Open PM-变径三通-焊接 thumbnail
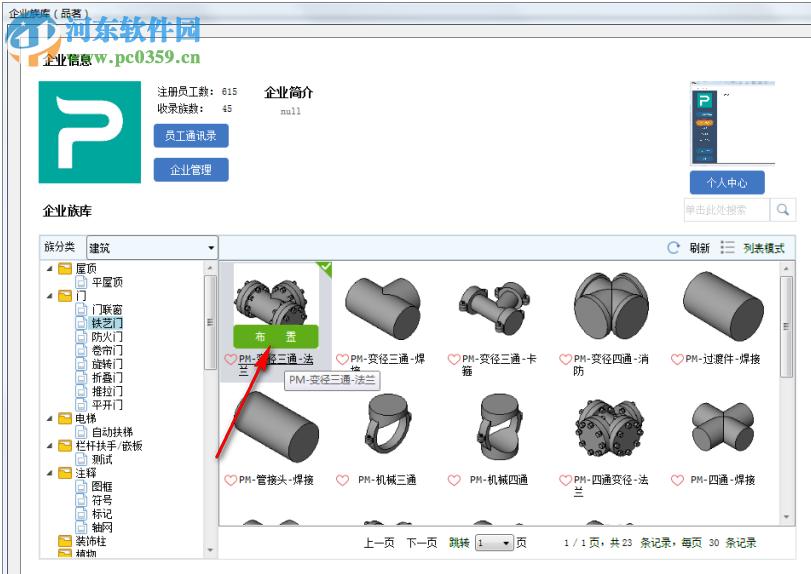Screen dimensions: 811x574 click(x=383, y=308)
